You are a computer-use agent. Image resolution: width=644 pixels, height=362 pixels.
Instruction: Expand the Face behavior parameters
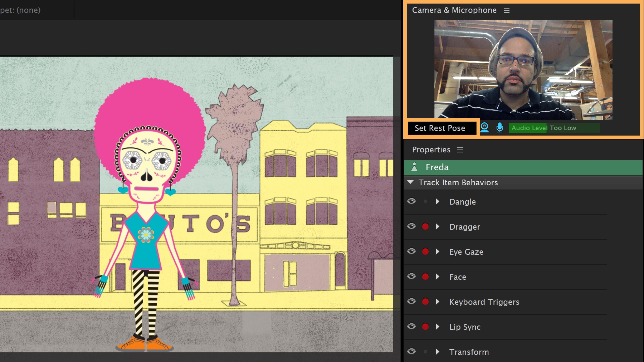pyautogui.click(x=437, y=277)
